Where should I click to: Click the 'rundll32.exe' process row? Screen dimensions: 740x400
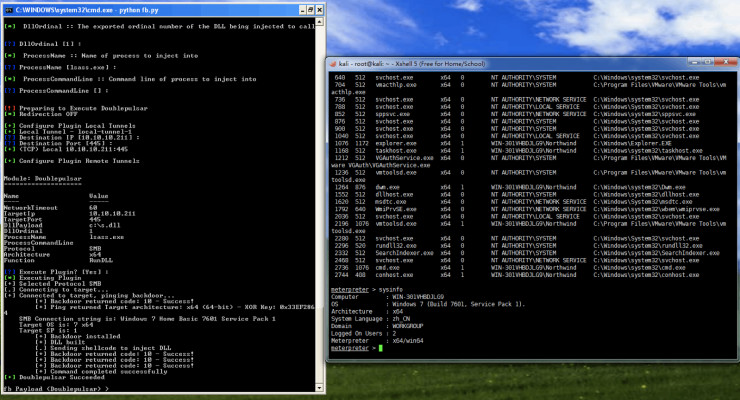(x=519, y=246)
